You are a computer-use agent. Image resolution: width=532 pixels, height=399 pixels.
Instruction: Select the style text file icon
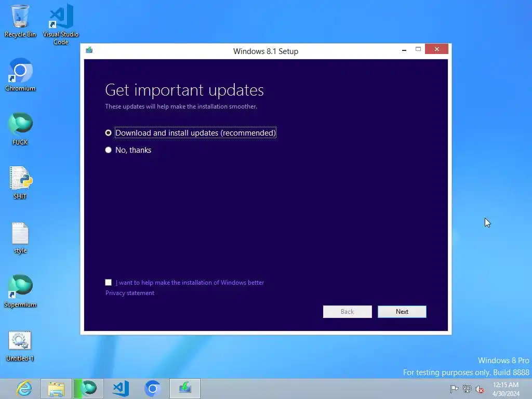click(20, 238)
